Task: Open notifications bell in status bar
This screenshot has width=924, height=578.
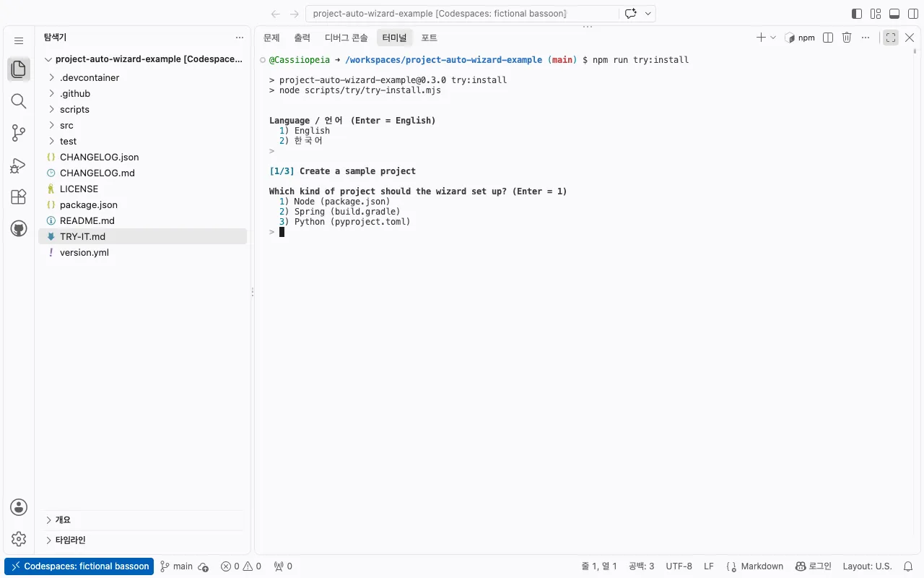Action: click(x=908, y=566)
